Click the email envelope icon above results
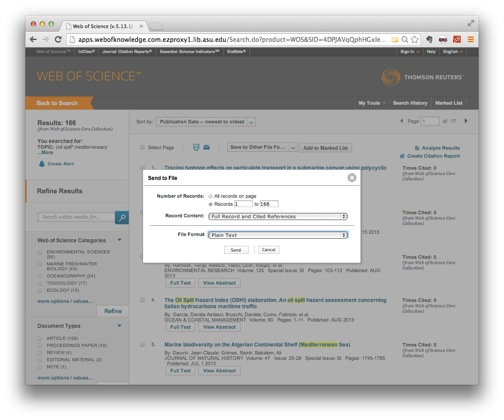Image resolution: width=504 pixels, height=420 pixels. pos(207,147)
